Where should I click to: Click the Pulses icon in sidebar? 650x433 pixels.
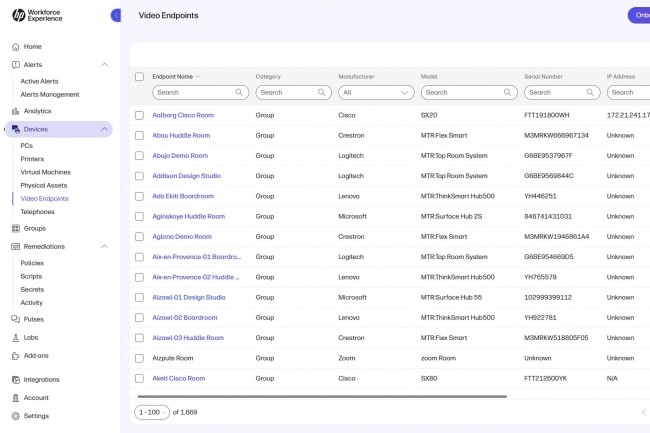16,319
